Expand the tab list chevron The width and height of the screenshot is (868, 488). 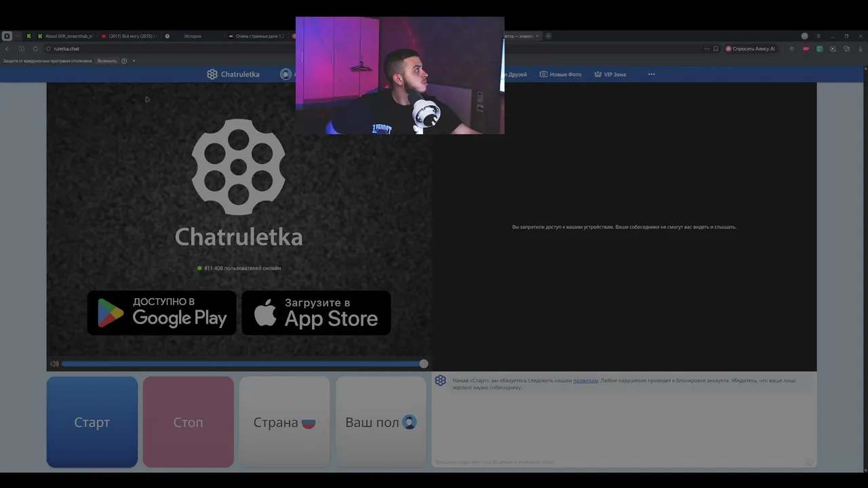click(x=18, y=36)
